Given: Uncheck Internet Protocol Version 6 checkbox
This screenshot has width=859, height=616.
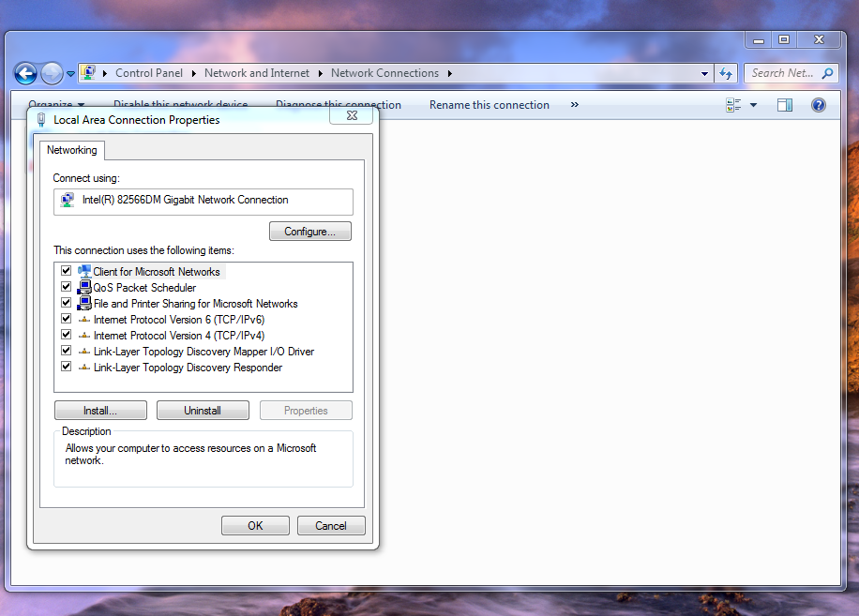Looking at the screenshot, I should (x=66, y=318).
